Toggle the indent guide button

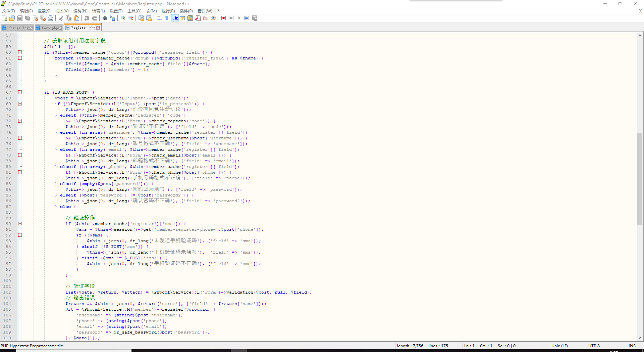click(x=175, y=18)
